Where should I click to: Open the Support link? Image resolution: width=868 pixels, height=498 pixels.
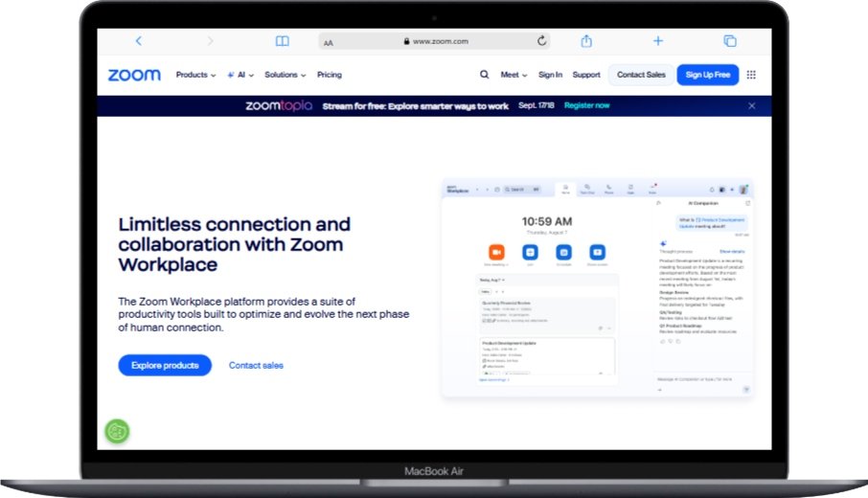[586, 75]
